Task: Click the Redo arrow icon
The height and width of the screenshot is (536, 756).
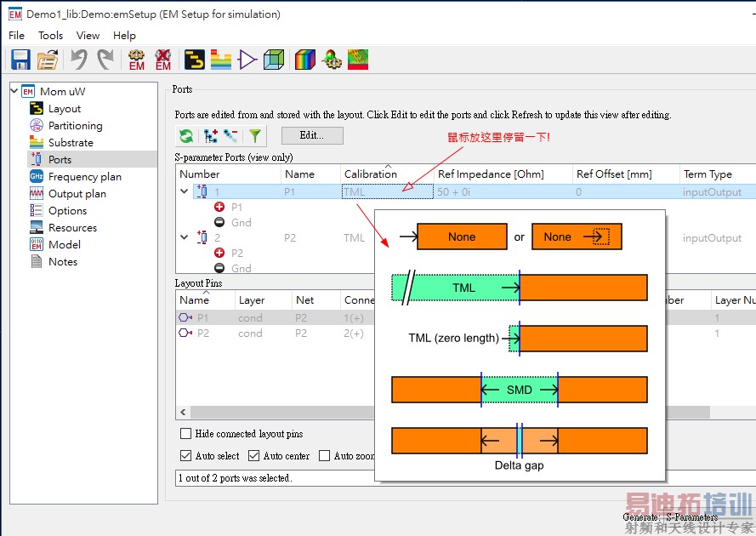Action: (105, 60)
